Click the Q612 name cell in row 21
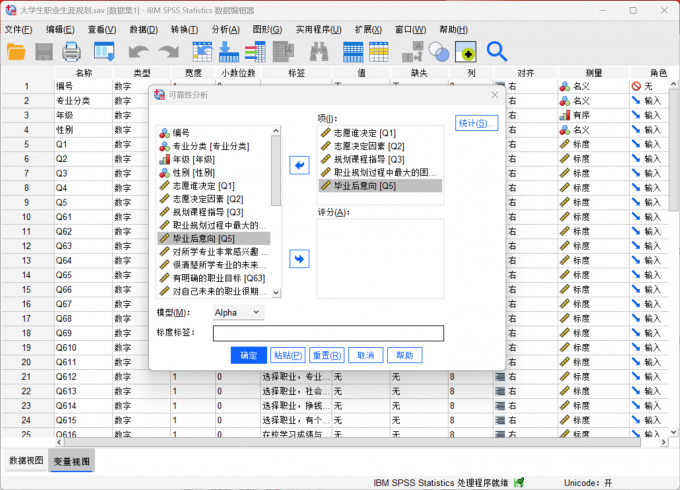 (x=83, y=377)
